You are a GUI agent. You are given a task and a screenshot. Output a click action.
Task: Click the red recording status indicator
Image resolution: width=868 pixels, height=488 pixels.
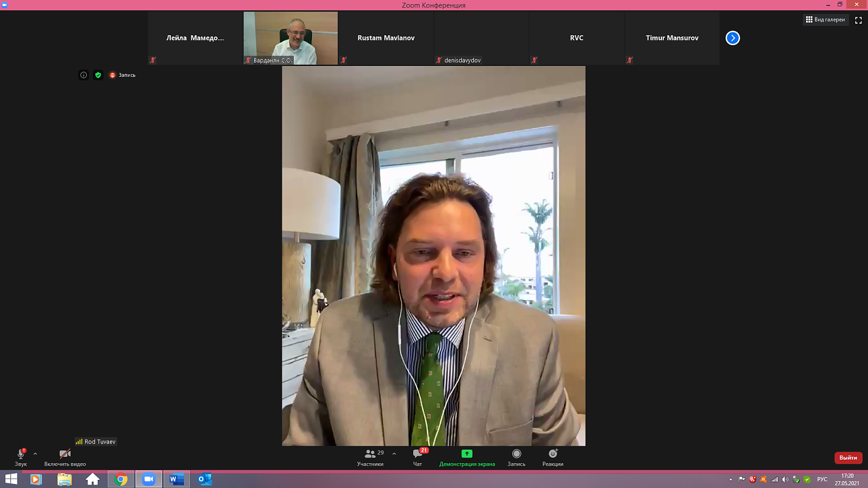[112, 75]
